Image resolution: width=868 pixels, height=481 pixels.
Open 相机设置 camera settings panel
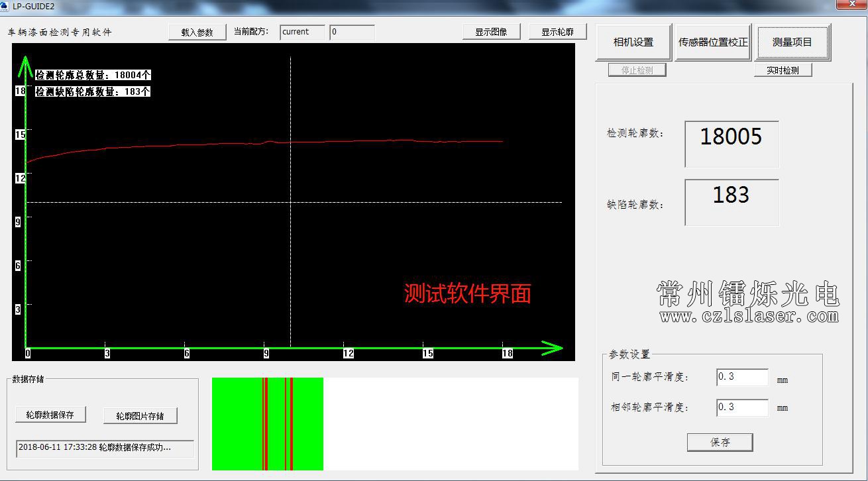pos(633,41)
